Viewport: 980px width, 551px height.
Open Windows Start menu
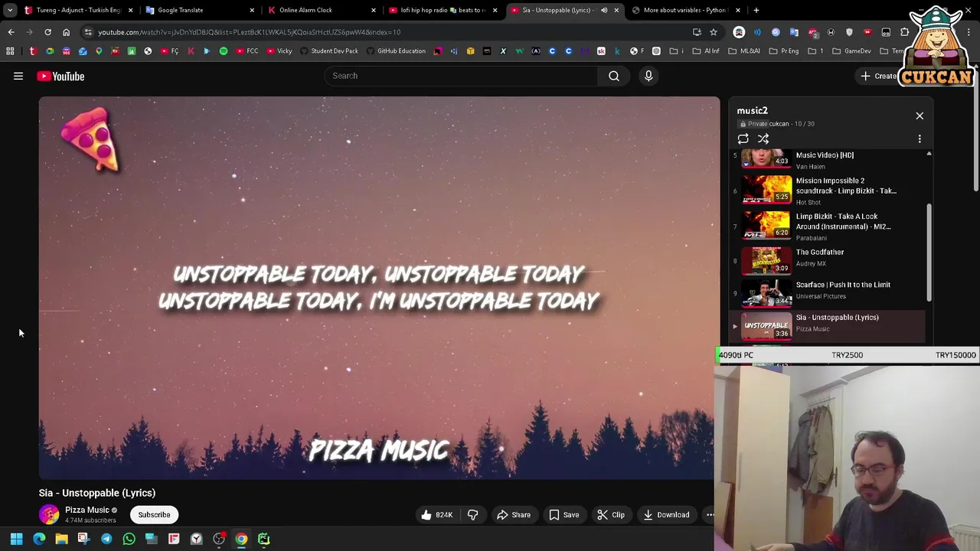pyautogui.click(x=16, y=539)
